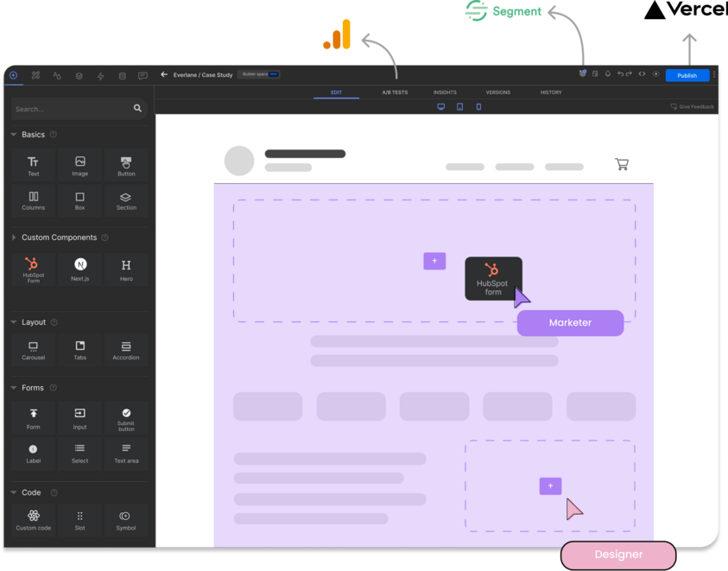This screenshot has width=728, height=571.
Task: Open the Insert tab plus icon
Action: point(14,75)
